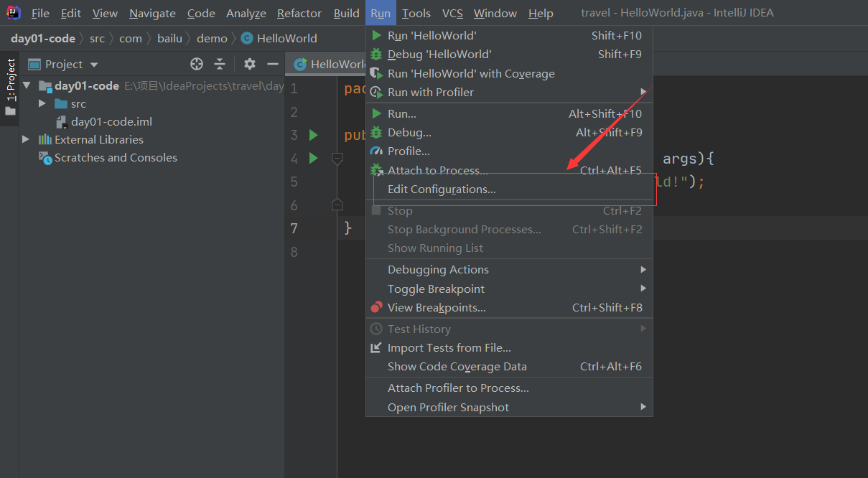The height and width of the screenshot is (478, 868).
Task: Choose Run 'HelloWorld' with Coverage
Action: pos(509,73)
